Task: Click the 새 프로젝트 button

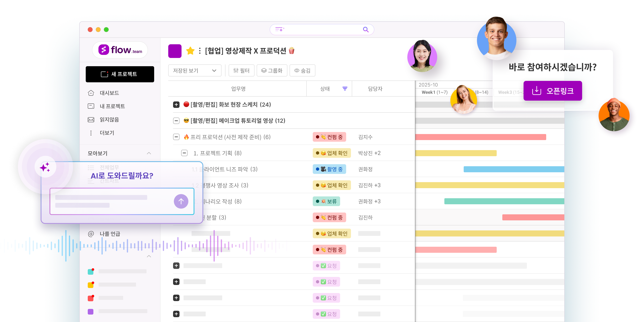Action: click(120, 74)
